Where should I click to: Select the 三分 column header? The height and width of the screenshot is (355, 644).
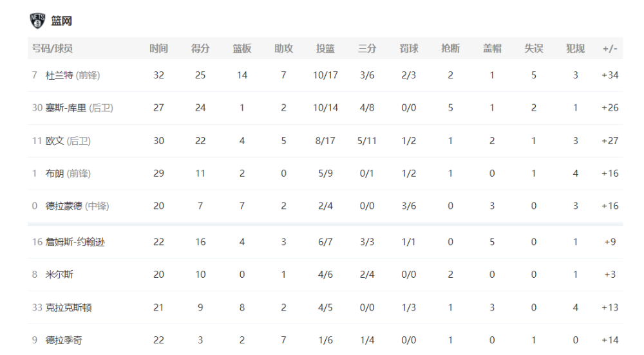coord(367,48)
